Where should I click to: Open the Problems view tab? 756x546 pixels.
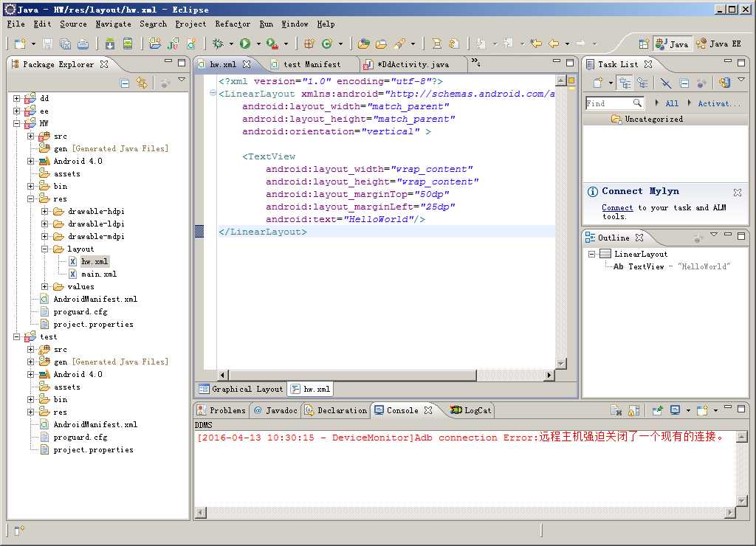click(221, 410)
